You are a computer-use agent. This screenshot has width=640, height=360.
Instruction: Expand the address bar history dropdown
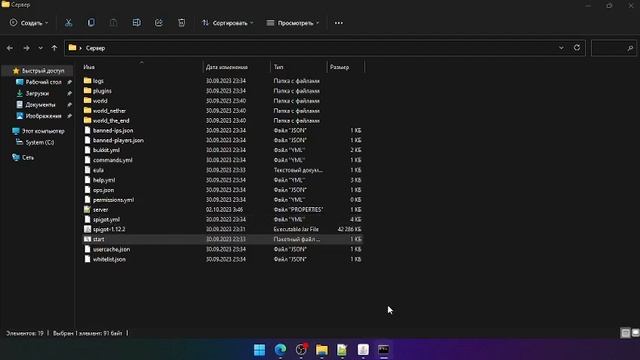tap(561, 48)
